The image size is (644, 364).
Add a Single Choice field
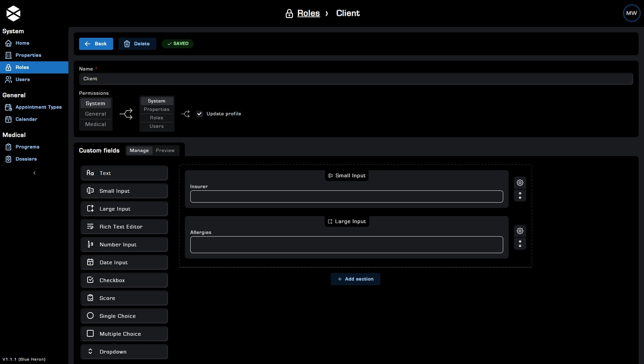(124, 316)
